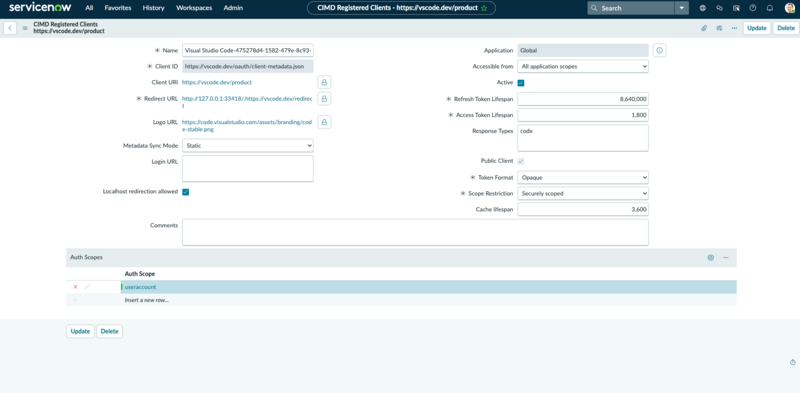The image size is (800, 393).
Task: Click the Auth Scope column header
Action: click(x=140, y=274)
